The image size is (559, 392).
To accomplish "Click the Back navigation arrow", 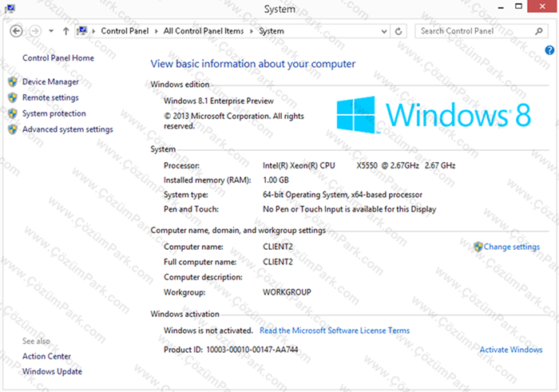I will [x=16, y=31].
